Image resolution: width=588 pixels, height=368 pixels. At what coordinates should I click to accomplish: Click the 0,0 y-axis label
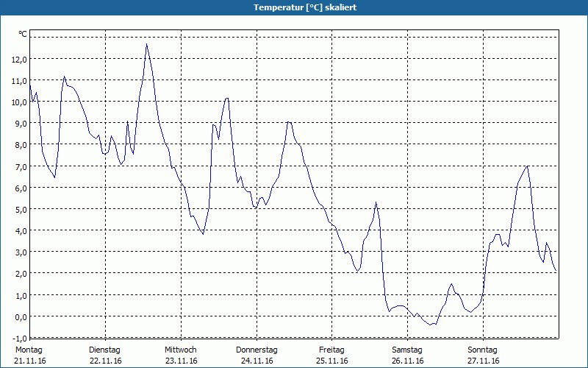coord(21,316)
